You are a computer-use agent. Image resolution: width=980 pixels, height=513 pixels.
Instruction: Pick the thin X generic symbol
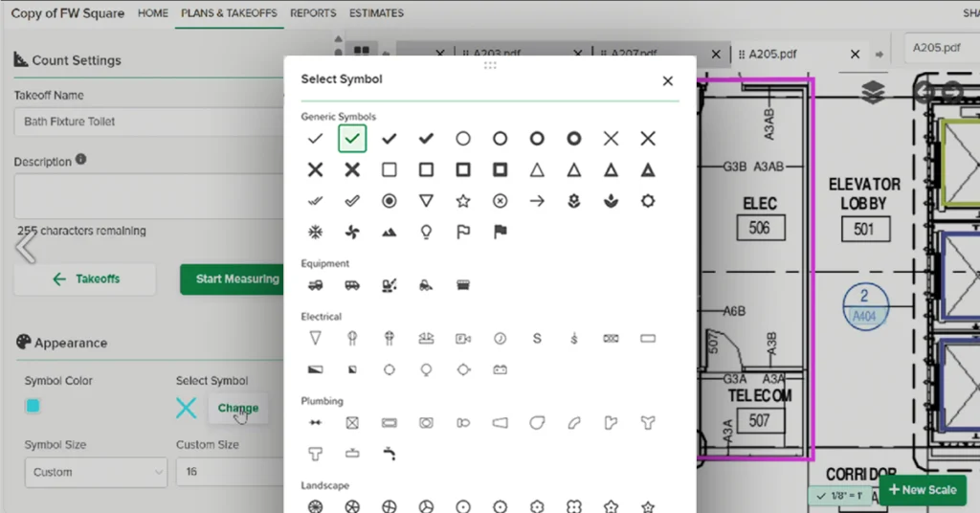coord(611,139)
